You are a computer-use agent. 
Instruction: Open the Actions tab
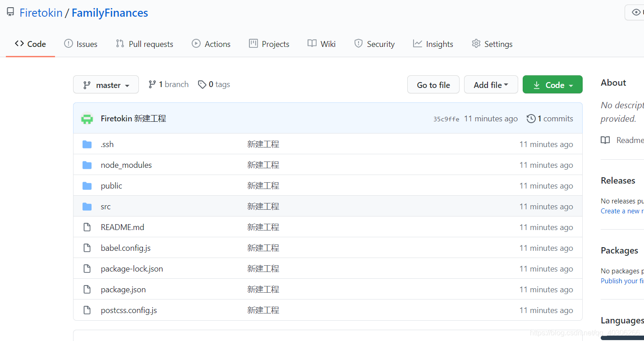click(211, 44)
